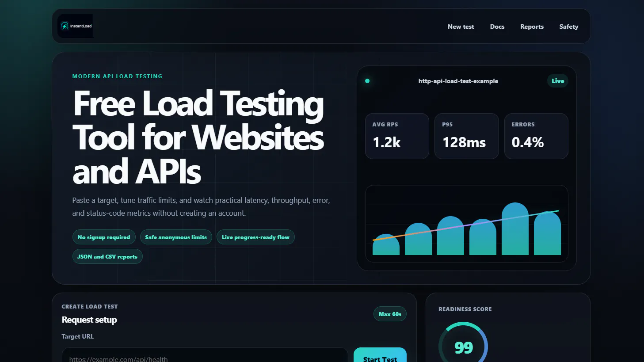The height and width of the screenshot is (362, 644).
Task: Click the Request setup heading
Action: point(89,320)
